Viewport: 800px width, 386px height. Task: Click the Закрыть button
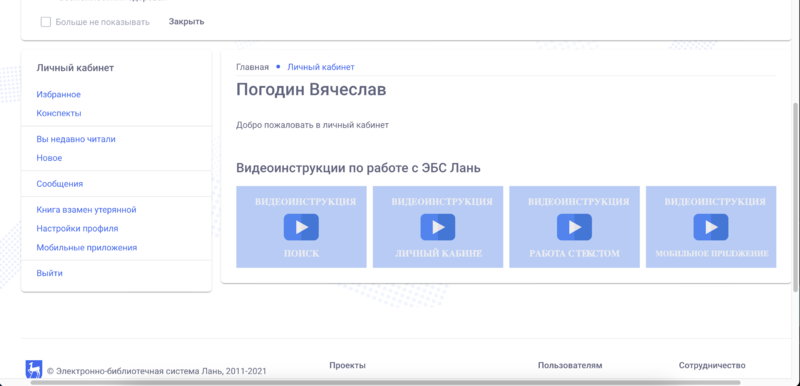tap(186, 21)
